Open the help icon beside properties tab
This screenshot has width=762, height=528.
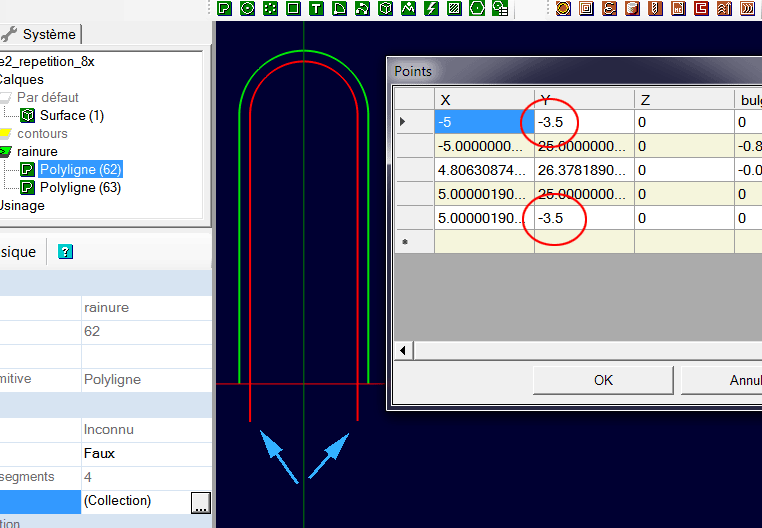[x=65, y=252]
